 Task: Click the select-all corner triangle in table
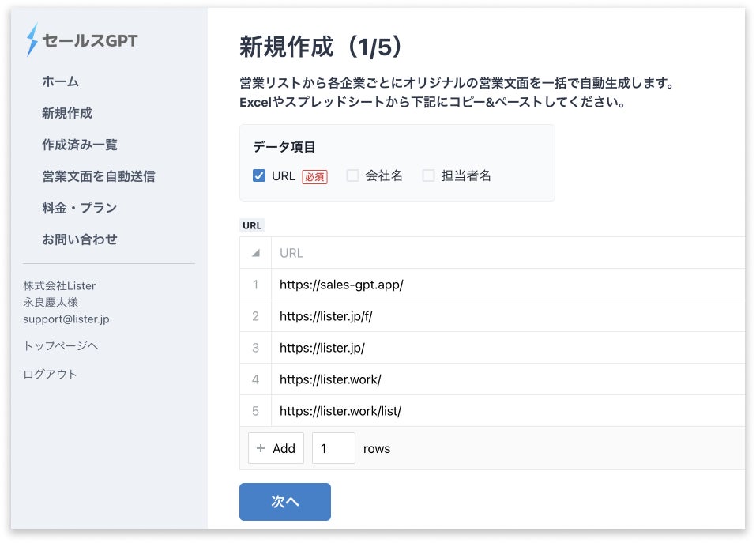coord(255,254)
